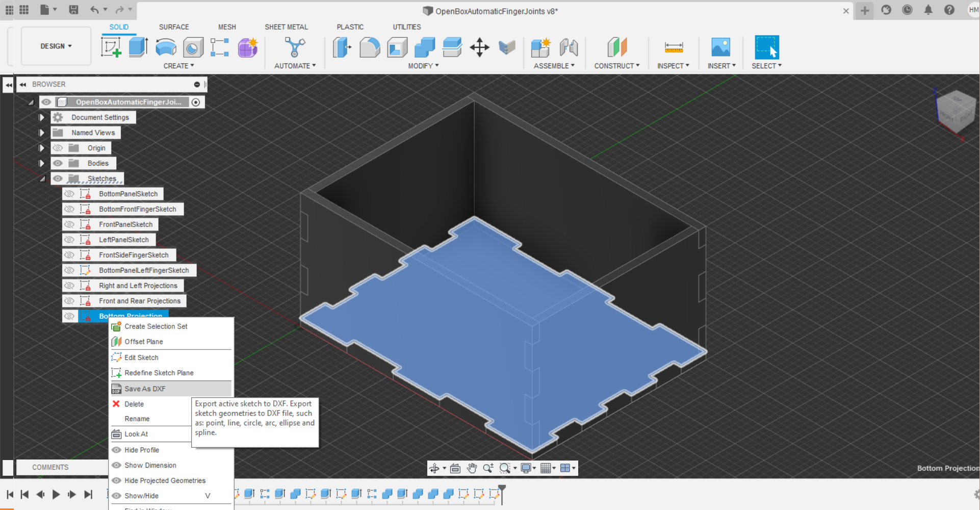Screen dimensions: 980x510
Task: Select the Revolve tool
Action: (x=166, y=47)
